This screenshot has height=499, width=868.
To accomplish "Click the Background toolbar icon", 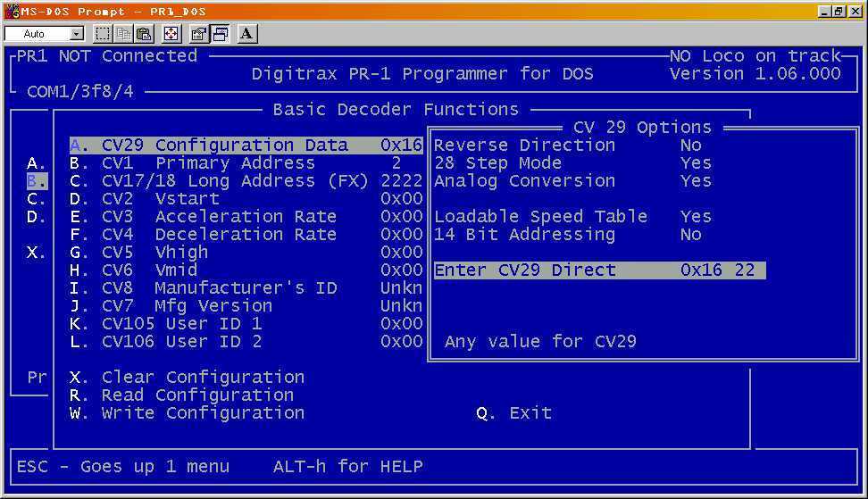I will pos(219,34).
